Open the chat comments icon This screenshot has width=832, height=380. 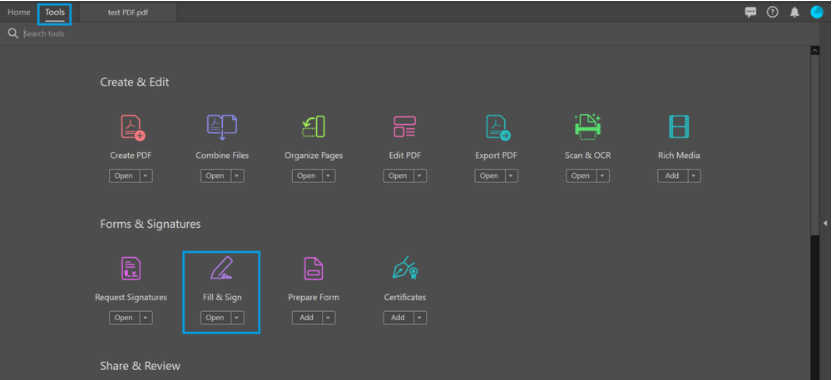click(750, 12)
